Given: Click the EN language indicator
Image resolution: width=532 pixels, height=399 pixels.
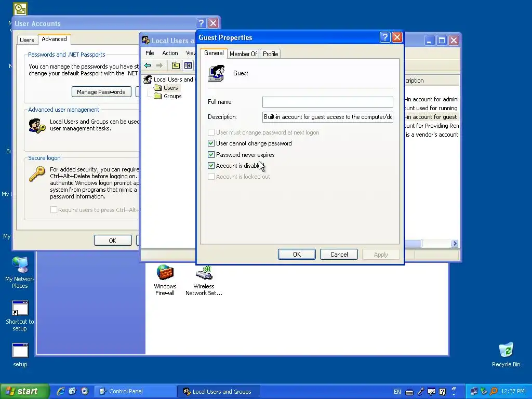Looking at the screenshot, I should [397, 392].
